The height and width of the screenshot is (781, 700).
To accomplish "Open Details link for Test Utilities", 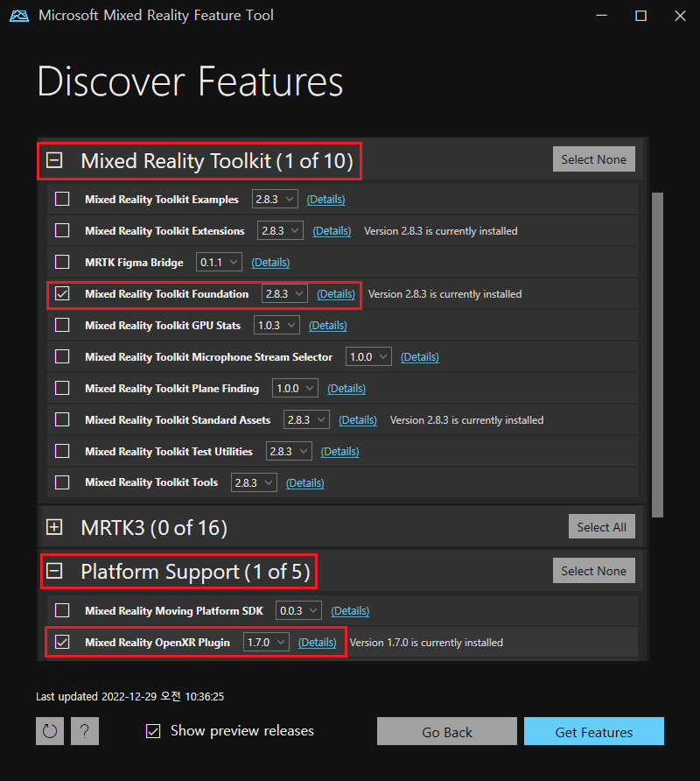I will point(339,451).
